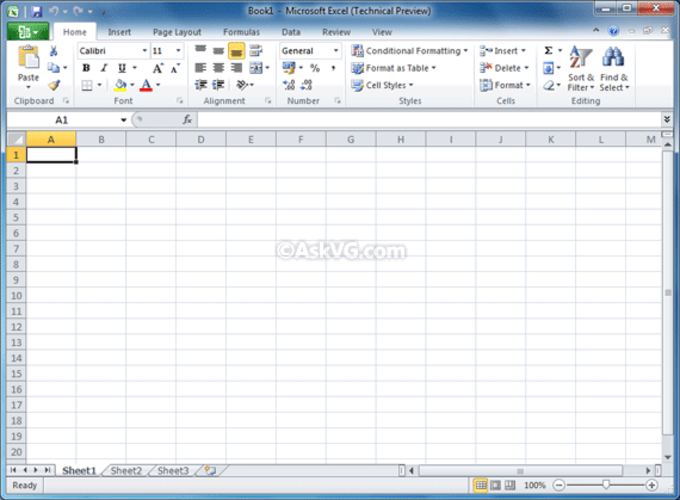Click the Insert Function fx icon
The height and width of the screenshot is (500, 680).
coord(187,120)
